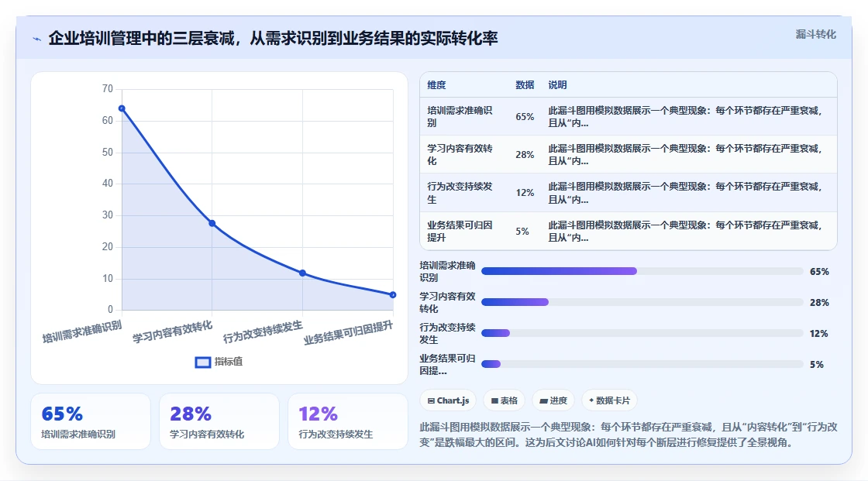Screen dimensions: 868x481
Task: Click the 说明 text in the 65% row
Action: (x=685, y=116)
